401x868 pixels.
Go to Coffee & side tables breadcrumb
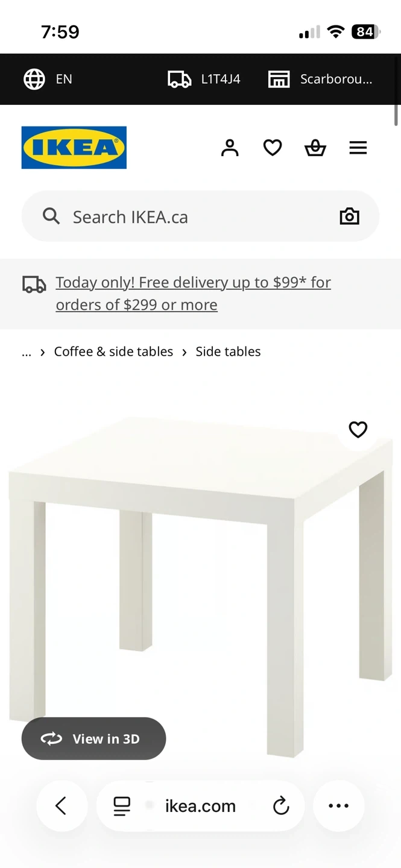point(113,352)
